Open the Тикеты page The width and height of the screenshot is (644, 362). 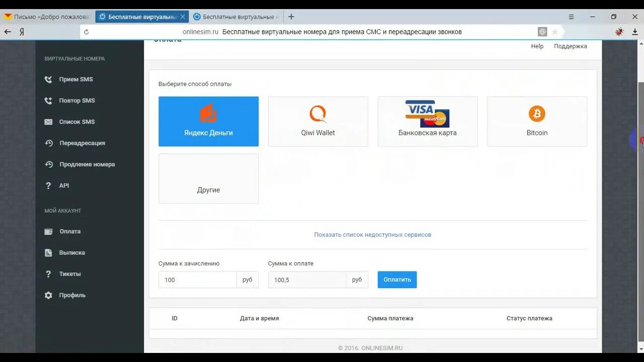coord(70,274)
